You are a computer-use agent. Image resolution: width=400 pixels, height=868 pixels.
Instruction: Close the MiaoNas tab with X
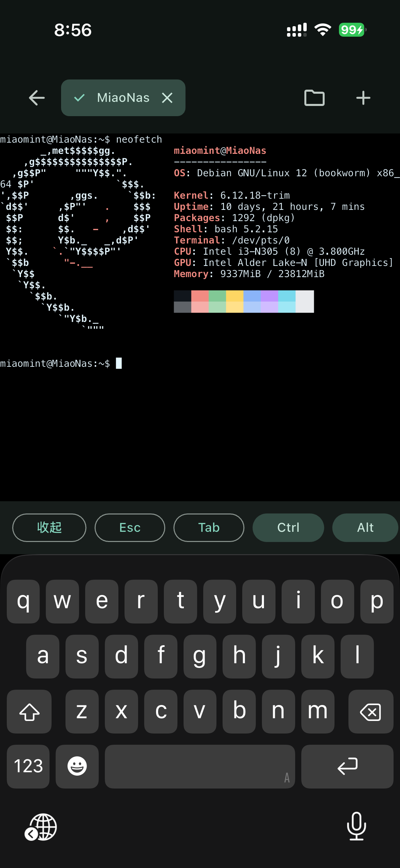[x=167, y=98]
